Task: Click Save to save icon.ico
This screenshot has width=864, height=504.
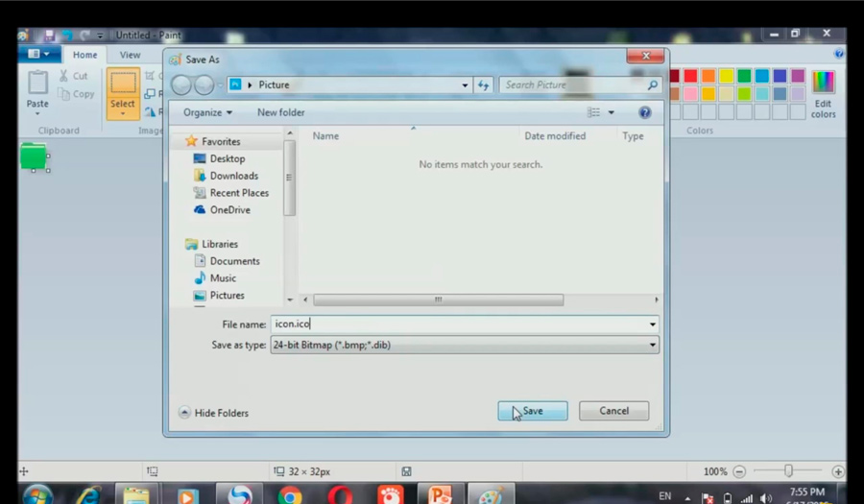Action: 532,411
